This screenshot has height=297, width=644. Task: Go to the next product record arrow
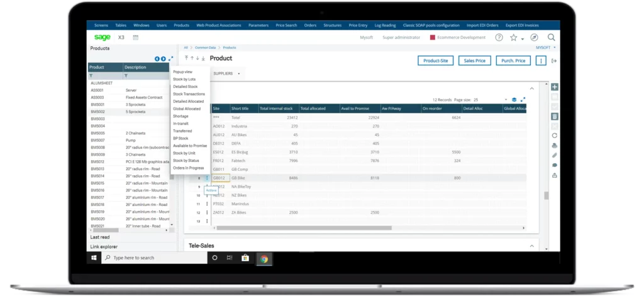(x=197, y=58)
